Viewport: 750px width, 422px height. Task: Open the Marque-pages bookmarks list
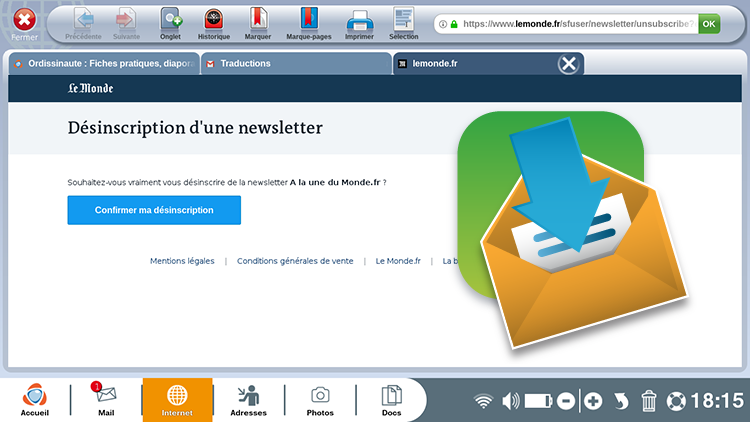309,23
